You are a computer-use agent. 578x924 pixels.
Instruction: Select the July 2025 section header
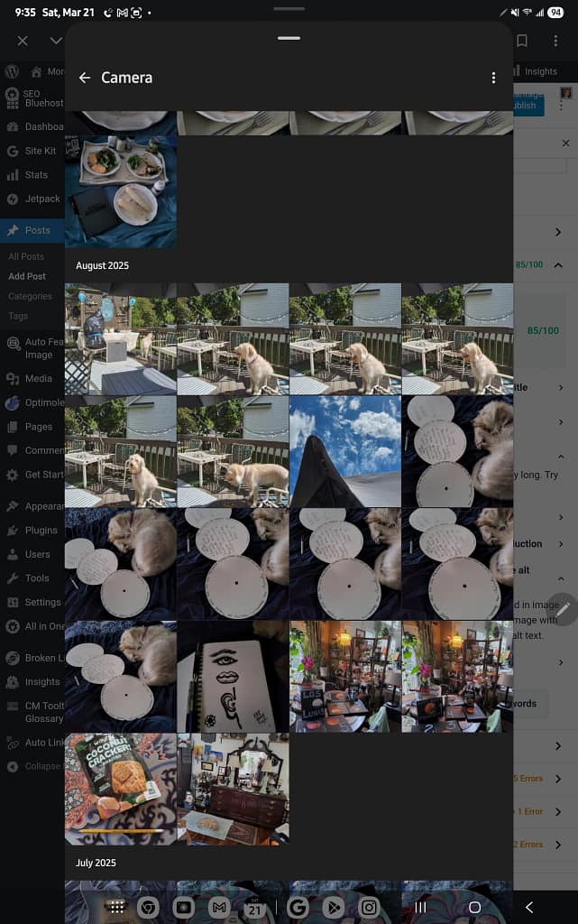coord(96,863)
